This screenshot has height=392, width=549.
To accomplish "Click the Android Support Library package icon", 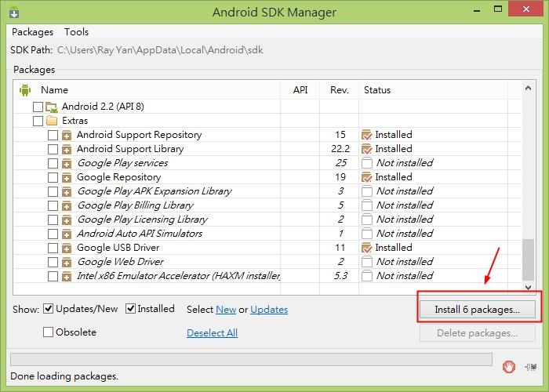I will tap(67, 149).
